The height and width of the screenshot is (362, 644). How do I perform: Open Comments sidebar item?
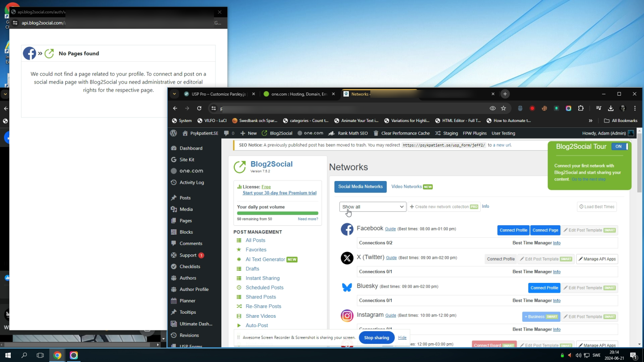coord(191,244)
